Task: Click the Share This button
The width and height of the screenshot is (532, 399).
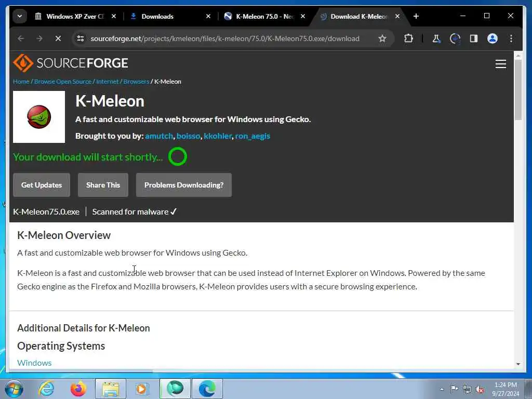Action: click(x=103, y=185)
